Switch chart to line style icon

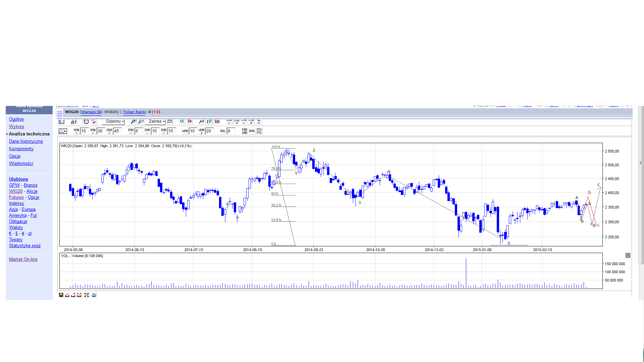pos(202,121)
